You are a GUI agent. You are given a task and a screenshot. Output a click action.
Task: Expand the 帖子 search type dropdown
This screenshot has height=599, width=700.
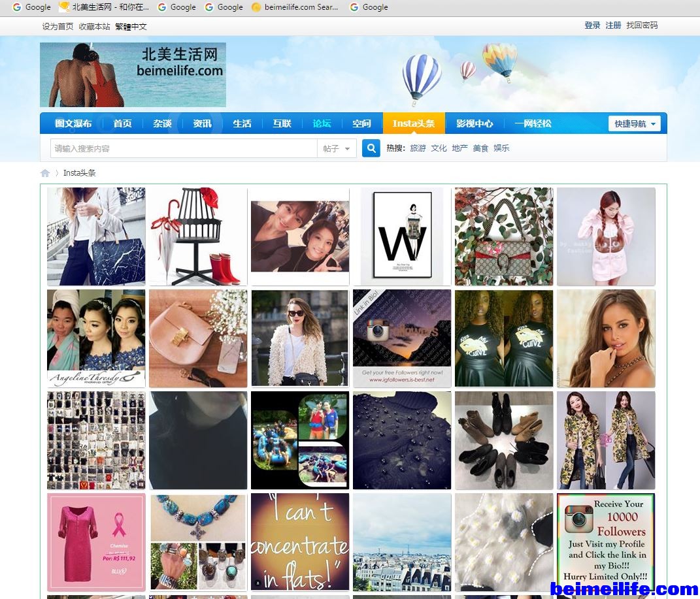[337, 149]
